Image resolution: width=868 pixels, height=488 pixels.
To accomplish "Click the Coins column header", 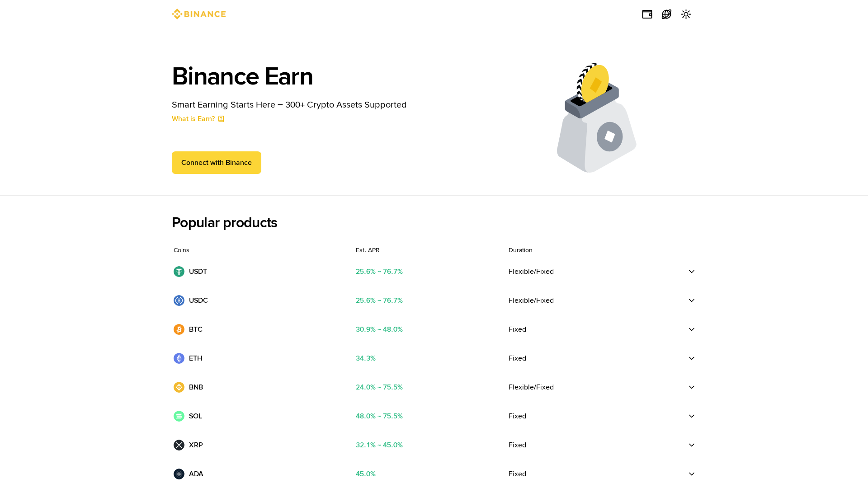I will tap(181, 250).
